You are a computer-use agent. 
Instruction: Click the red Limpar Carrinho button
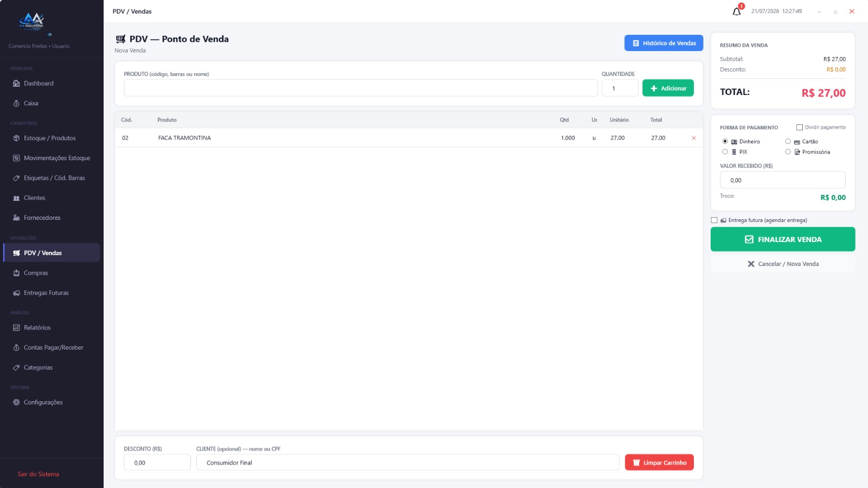point(659,462)
